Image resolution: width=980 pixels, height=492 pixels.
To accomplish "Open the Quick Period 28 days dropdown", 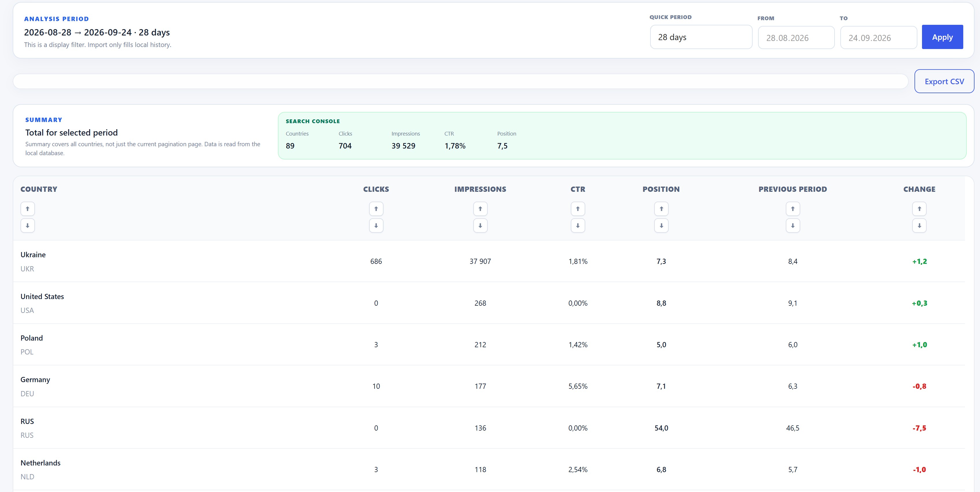I will [x=701, y=37].
